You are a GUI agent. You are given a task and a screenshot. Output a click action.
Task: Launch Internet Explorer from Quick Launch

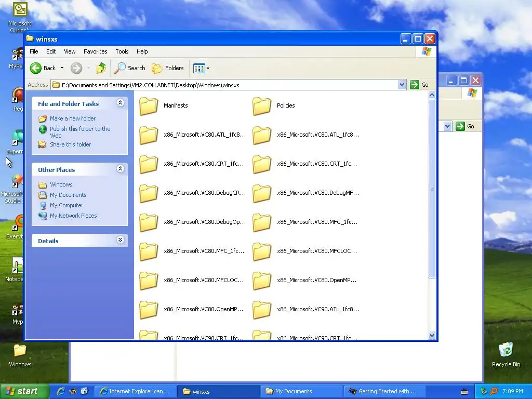(x=61, y=391)
